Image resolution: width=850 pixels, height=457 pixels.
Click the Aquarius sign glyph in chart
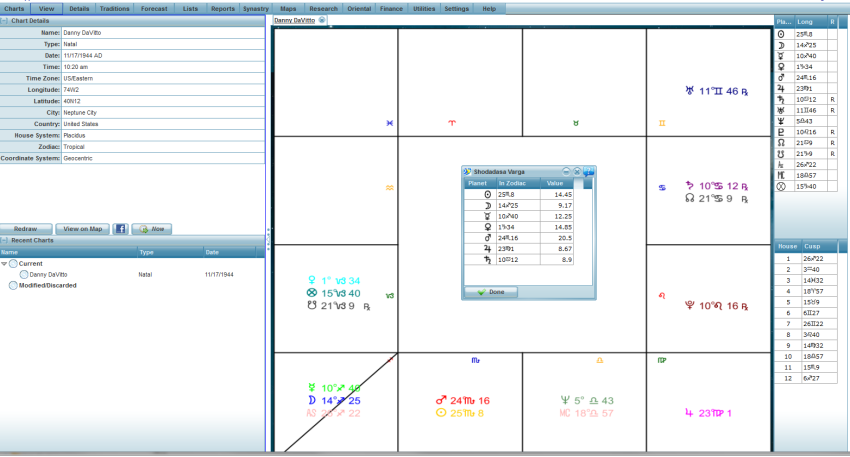tap(389, 187)
